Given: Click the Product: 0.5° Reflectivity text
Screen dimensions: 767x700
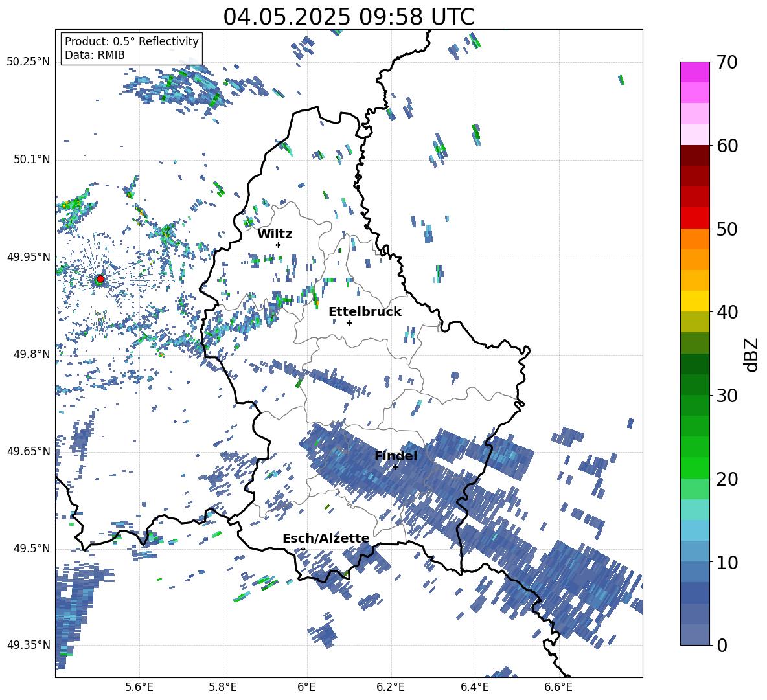Looking at the screenshot, I should [132, 41].
